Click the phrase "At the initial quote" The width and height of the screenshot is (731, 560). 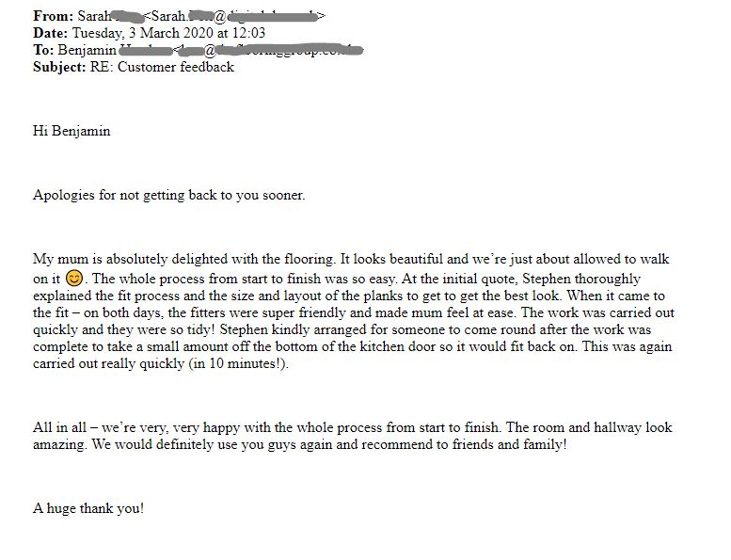(x=454, y=279)
